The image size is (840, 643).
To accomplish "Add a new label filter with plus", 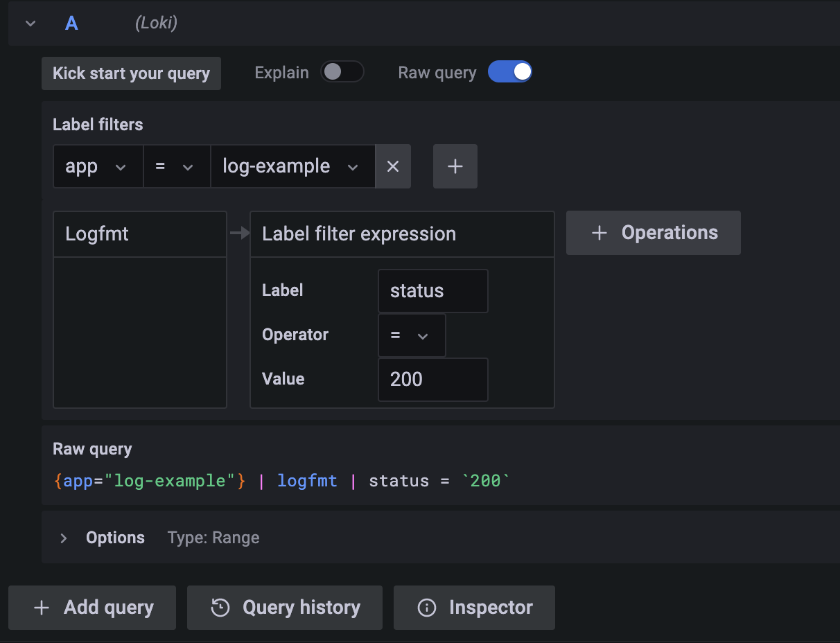I will (455, 166).
